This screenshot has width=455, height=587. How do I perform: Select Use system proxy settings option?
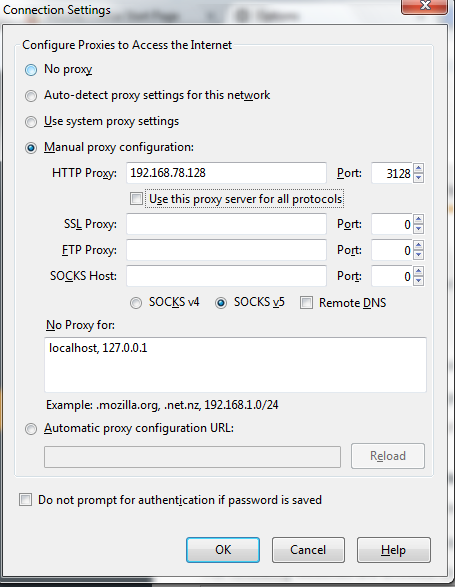[31, 122]
